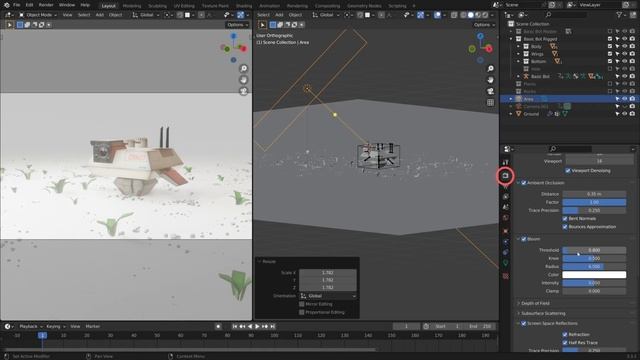Disable the Ambient Occlusion checkbox
640x360 pixels.
click(x=524, y=183)
